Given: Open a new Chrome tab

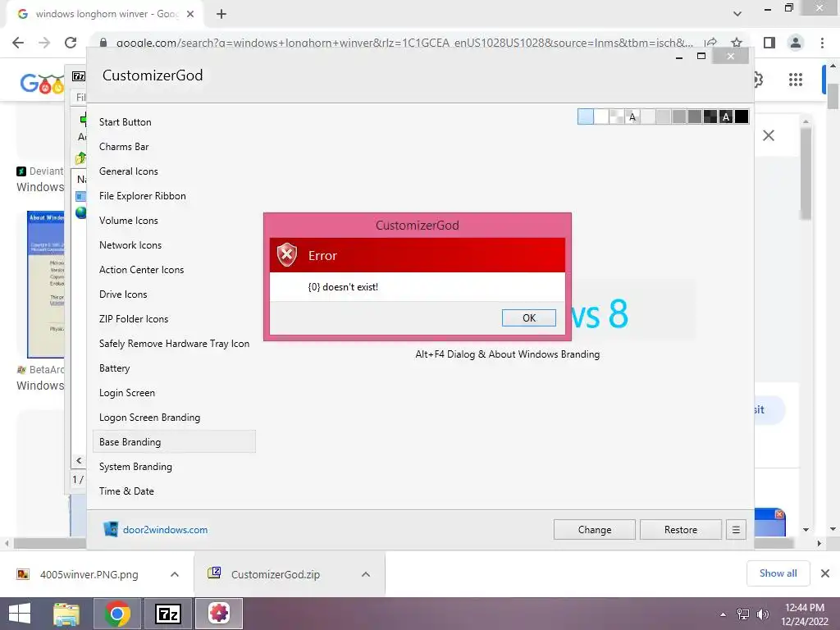Looking at the screenshot, I should tap(221, 15).
